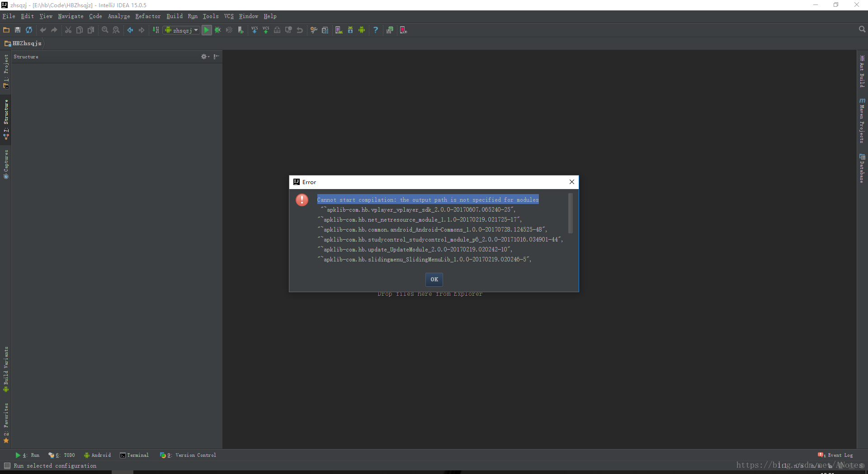
Task: Open the Structure panel gear settings
Action: click(x=205, y=57)
